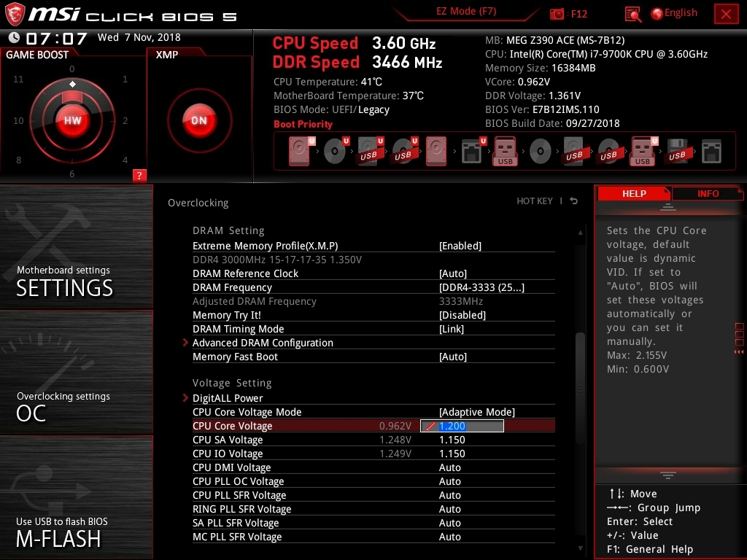Viewport: 747px width, 560px height.
Task: Select the CPU PLL OC Voltage row
Action: click(x=373, y=481)
